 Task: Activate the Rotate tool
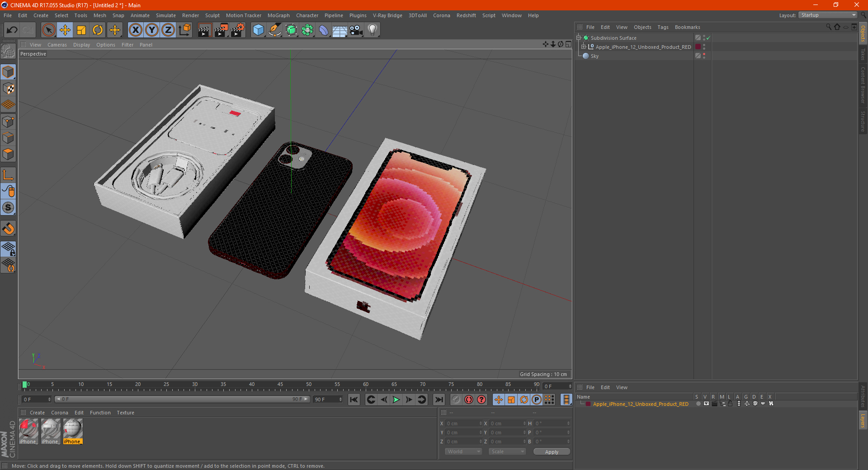tap(98, 30)
